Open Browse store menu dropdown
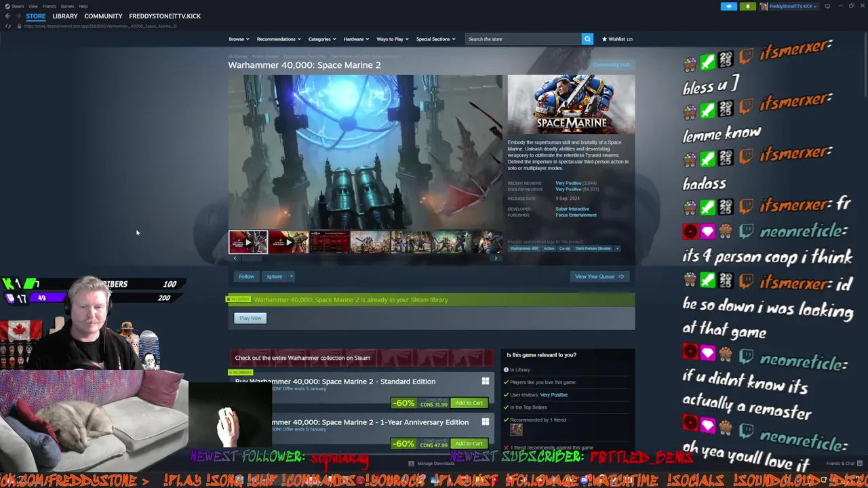The width and height of the screenshot is (868, 488). pos(239,39)
